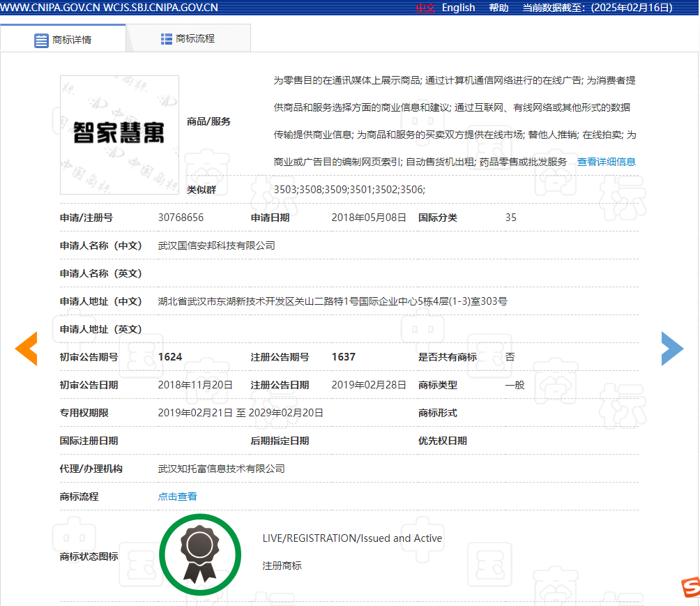Click the 商标状态图标 label
The height and width of the screenshot is (606, 700).
tap(89, 556)
